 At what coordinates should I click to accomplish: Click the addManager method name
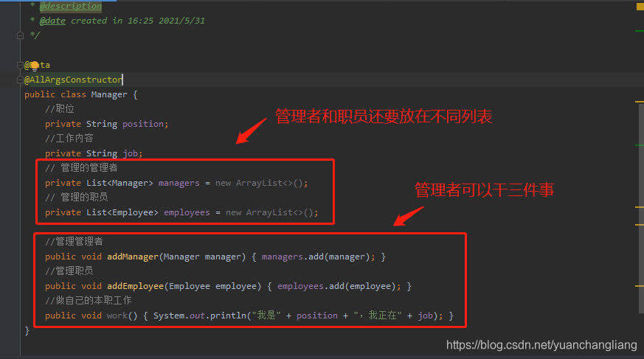(133, 257)
